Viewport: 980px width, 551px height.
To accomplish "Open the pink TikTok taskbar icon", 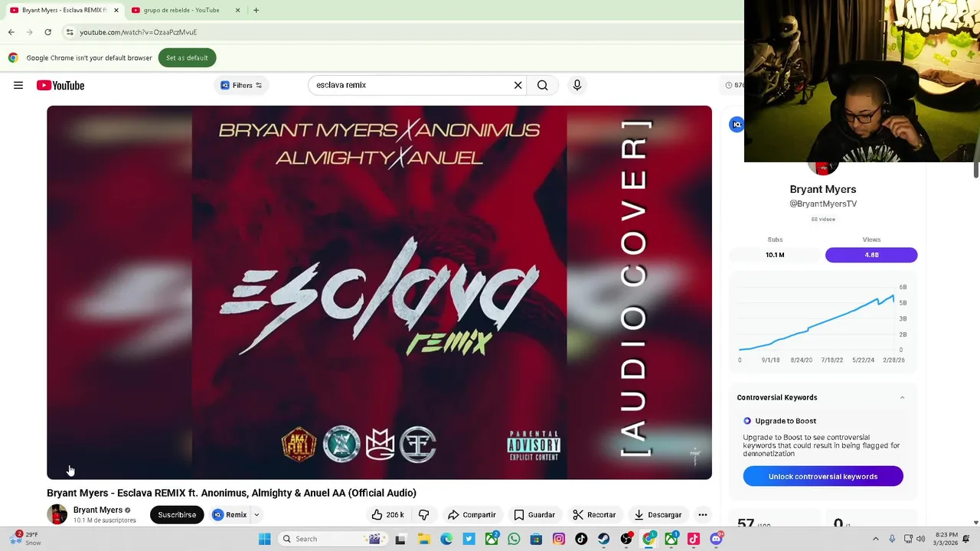I will pyautogui.click(x=694, y=539).
